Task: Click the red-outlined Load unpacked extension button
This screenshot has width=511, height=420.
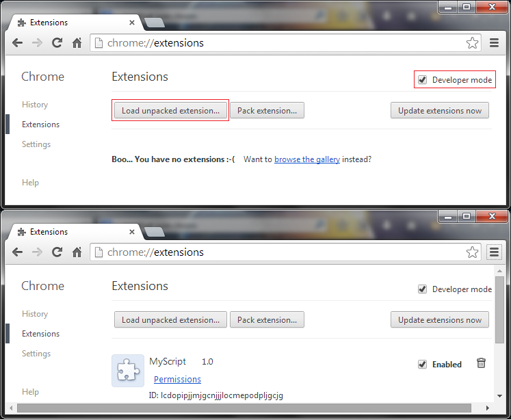Action: click(170, 111)
